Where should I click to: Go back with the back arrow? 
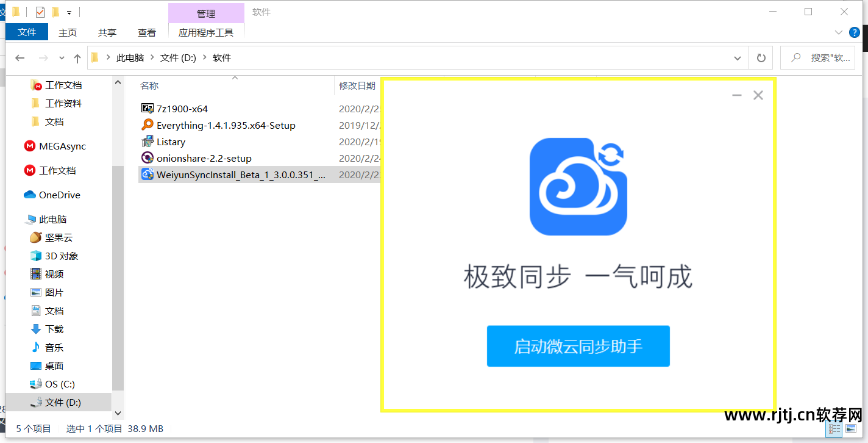pyautogui.click(x=20, y=58)
